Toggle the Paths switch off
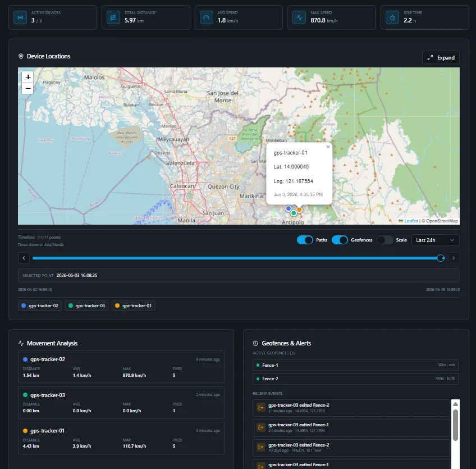 305,240
